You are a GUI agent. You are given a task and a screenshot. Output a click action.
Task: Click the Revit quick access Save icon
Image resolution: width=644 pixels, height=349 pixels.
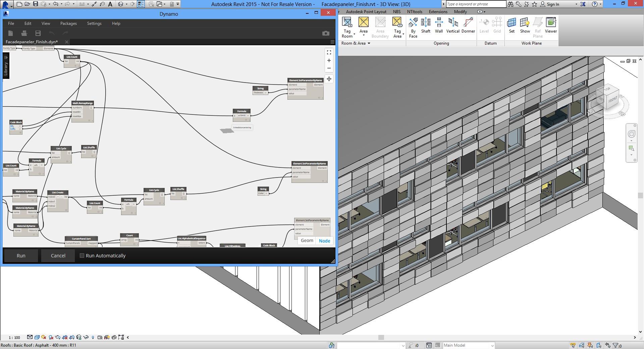[36, 4]
